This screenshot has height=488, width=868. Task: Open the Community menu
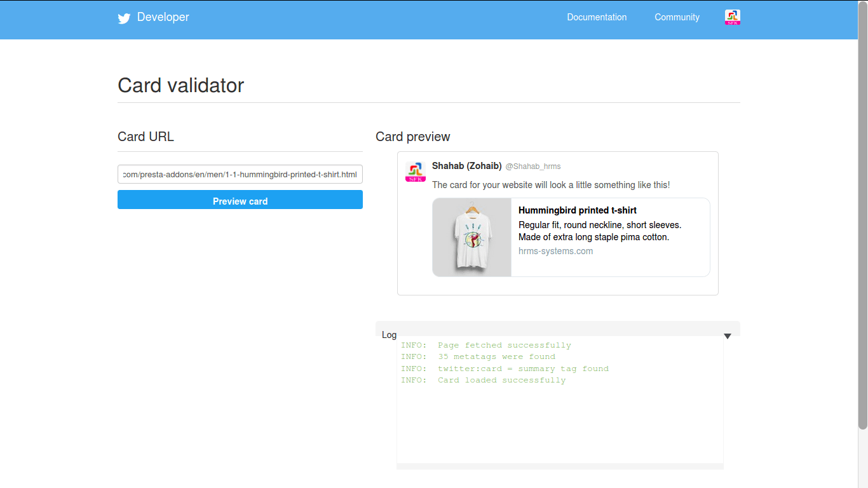point(677,18)
